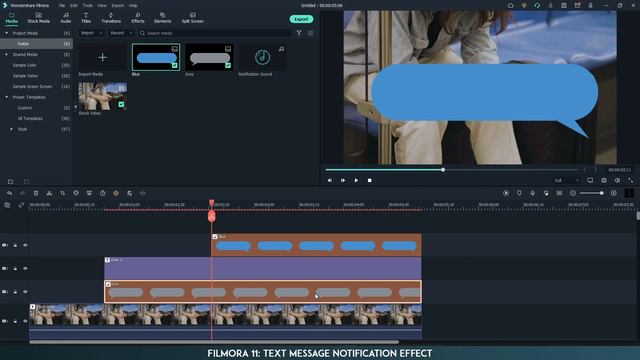640x360 pixels.
Task: Click the zoom in plus icon
Action: (613, 193)
